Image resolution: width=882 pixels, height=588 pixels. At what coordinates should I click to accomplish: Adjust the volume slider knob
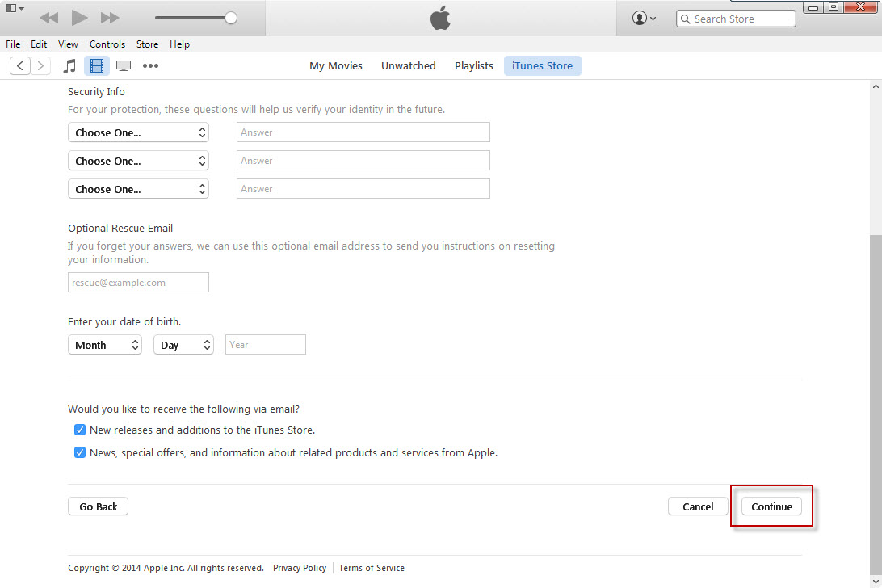[231, 18]
